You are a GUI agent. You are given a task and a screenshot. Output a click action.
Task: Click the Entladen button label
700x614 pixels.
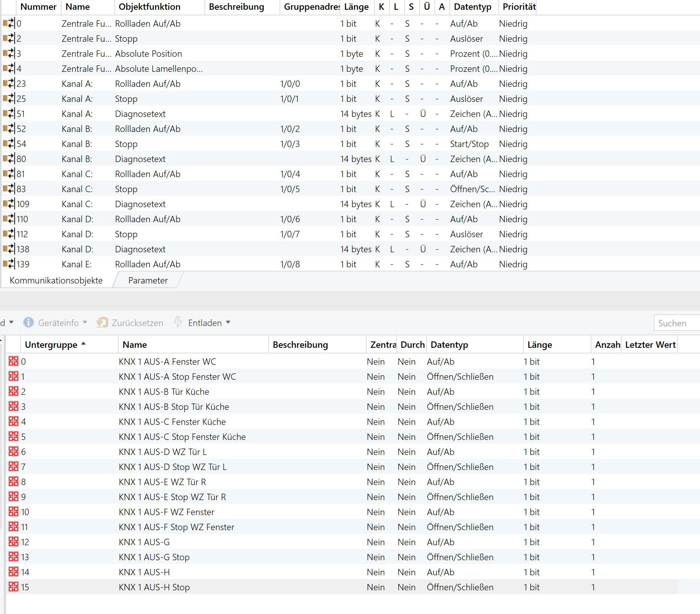point(205,323)
